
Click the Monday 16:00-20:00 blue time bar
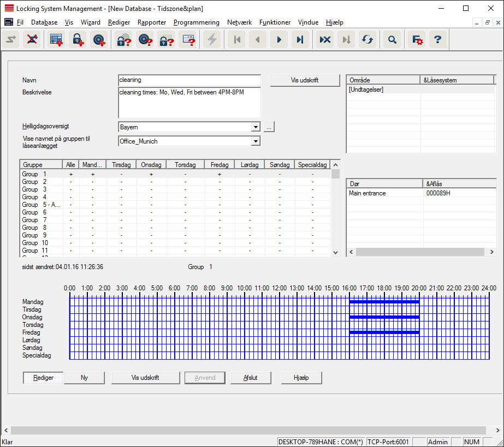point(384,301)
